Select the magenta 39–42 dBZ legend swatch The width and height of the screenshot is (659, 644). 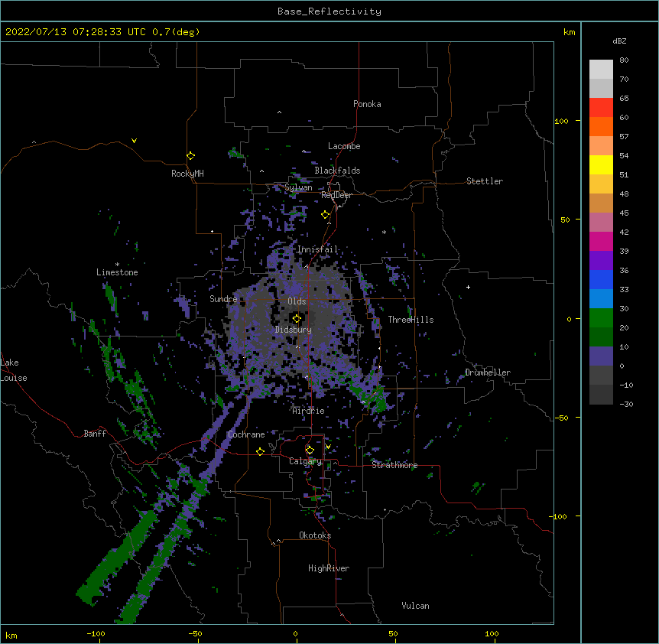click(x=601, y=241)
